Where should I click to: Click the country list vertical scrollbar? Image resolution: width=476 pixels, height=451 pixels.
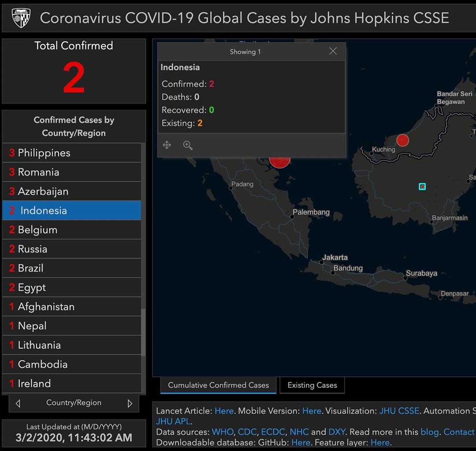143,331
